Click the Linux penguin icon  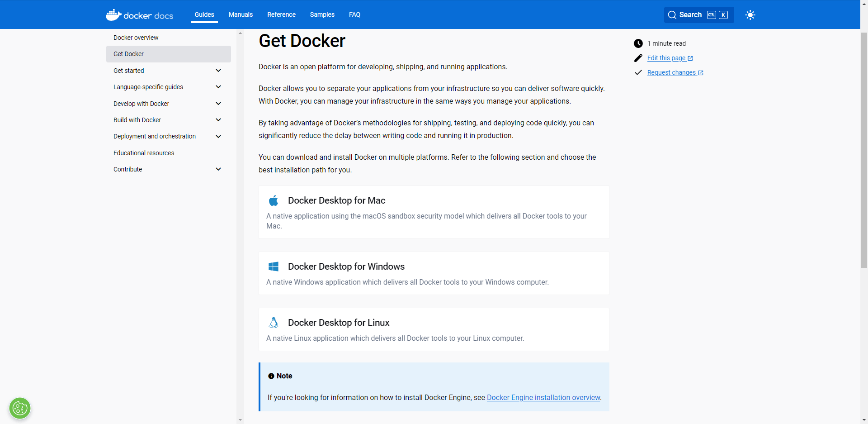(x=274, y=323)
